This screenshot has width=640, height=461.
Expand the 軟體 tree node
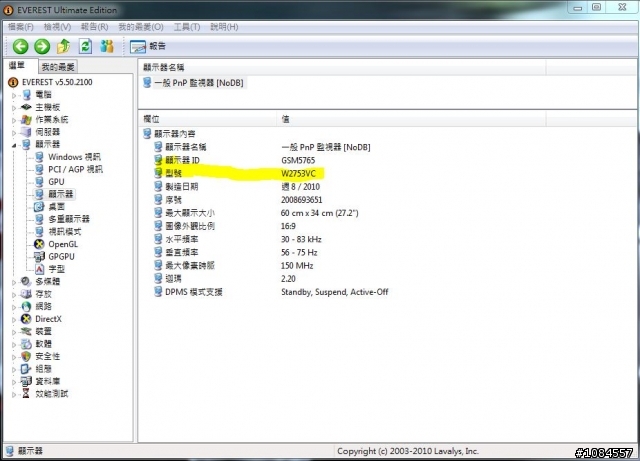14,345
